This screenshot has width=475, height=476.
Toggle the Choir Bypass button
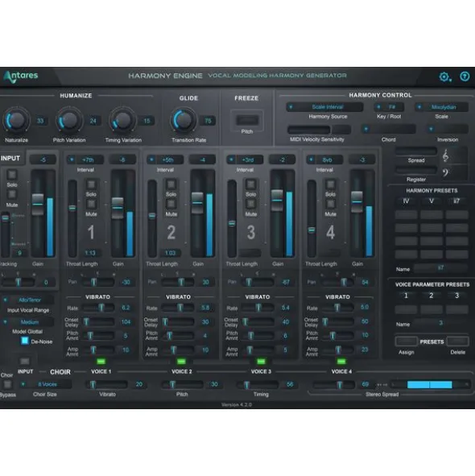[7, 384]
